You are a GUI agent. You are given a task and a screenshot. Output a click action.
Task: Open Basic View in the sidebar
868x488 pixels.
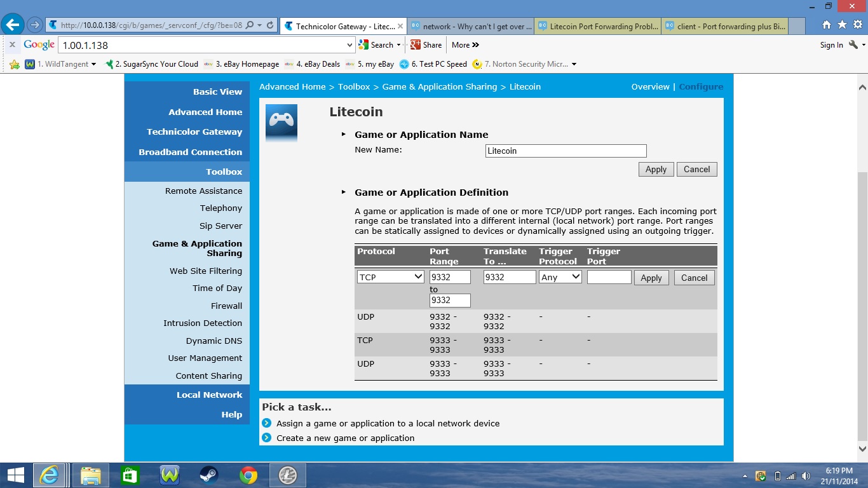[x=217, y=91]
